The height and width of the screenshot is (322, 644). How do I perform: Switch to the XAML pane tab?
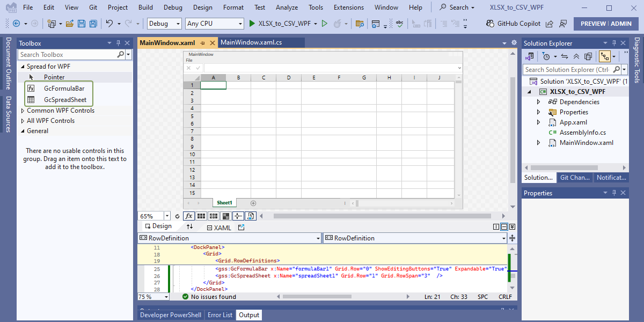click(x=218, y=228)
